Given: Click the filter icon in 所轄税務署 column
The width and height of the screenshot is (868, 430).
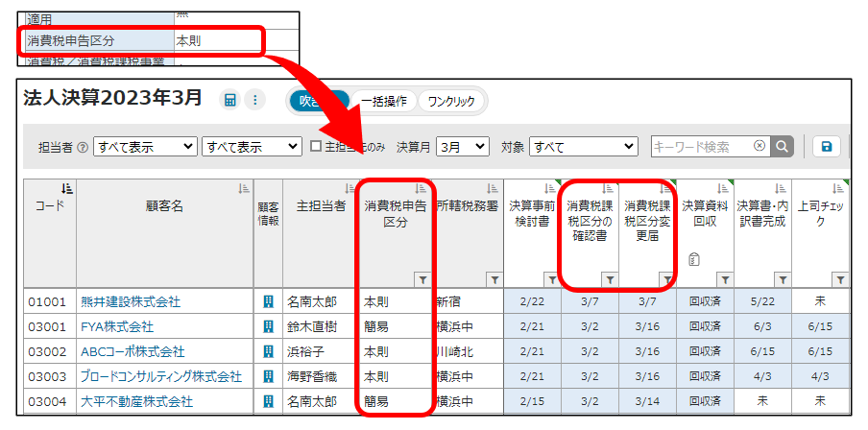Looking at the screenshot, I should tap(494, 279).
